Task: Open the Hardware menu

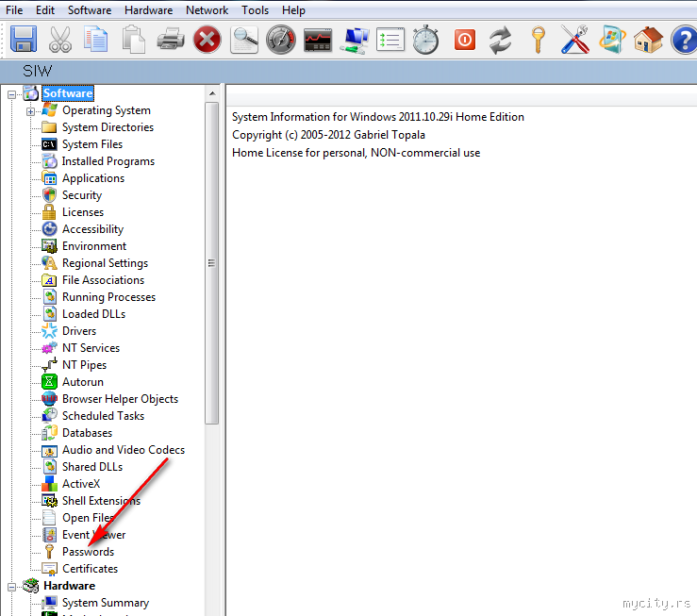Action: click(x=148, y=9)
